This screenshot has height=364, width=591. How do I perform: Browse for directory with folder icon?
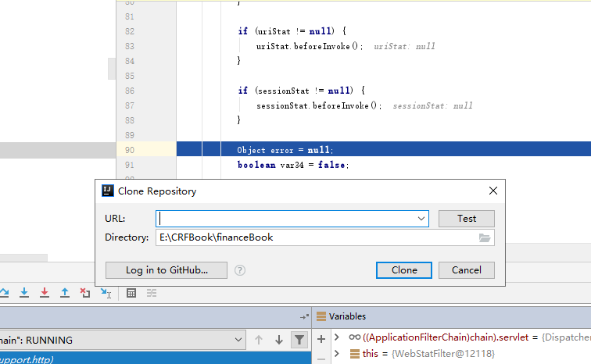pos(485,237)
